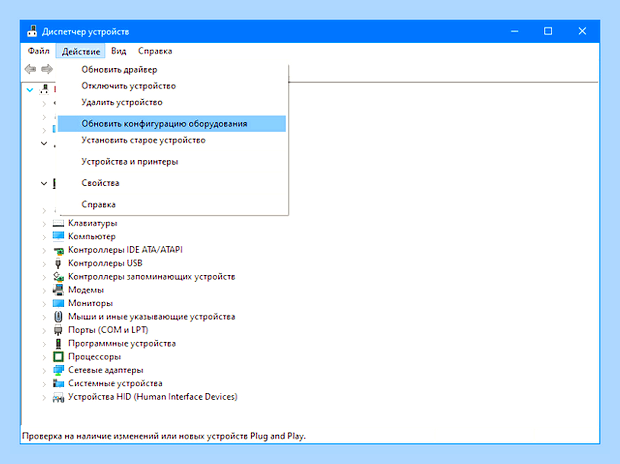The width and height of the screenshot is (620, 464).
Task: Click the Процессоры chip icon
Action: tap(58, 357)
